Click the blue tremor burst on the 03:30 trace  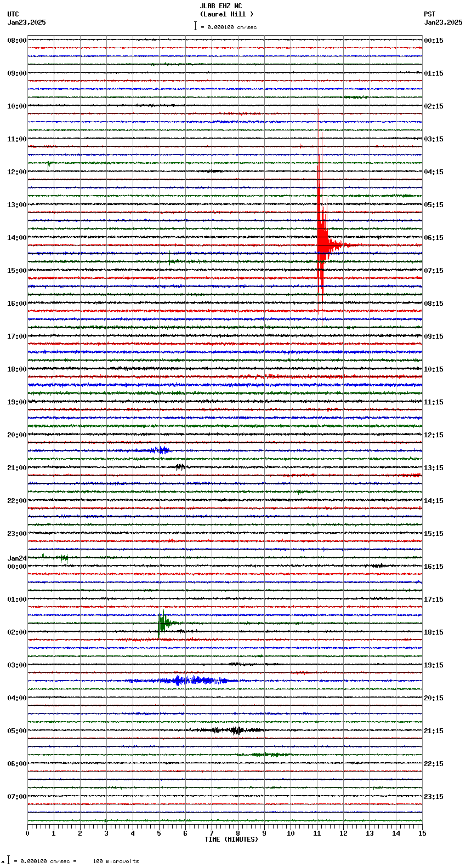click(186, 681)
